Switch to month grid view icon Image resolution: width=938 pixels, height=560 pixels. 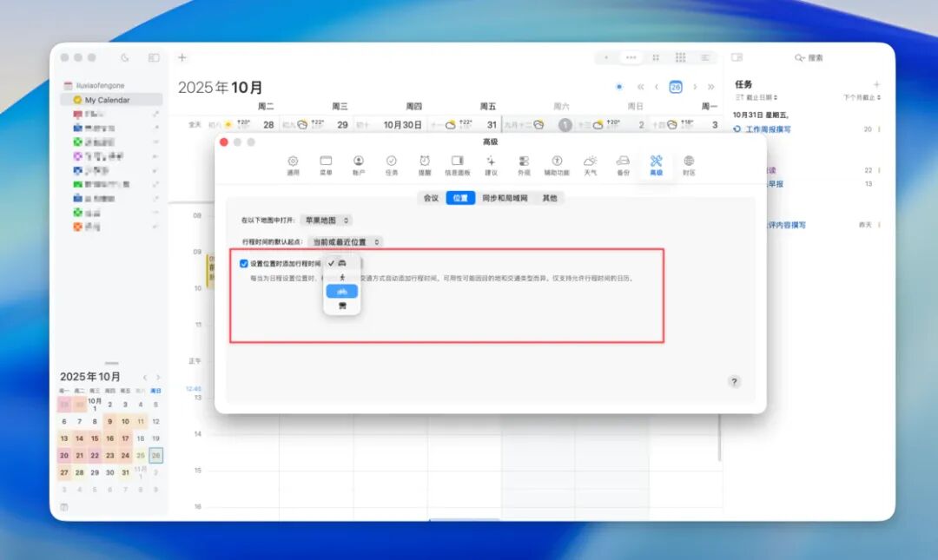[656, 57]
